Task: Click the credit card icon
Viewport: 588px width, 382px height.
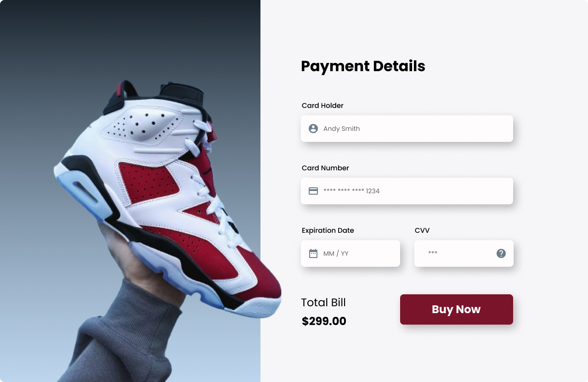Action: [x=313, y=191]
